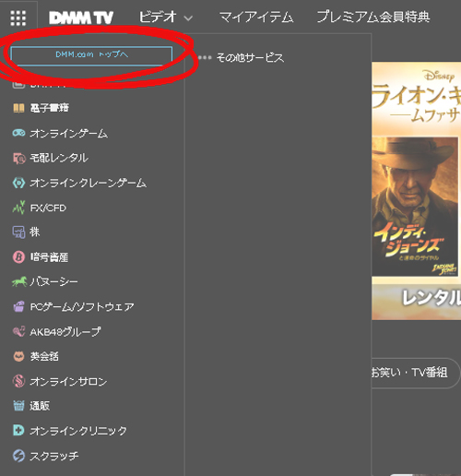Open the オンラインサロン service link
The width and height of the screenshot is (461, 476).
[x=68, y=382]
